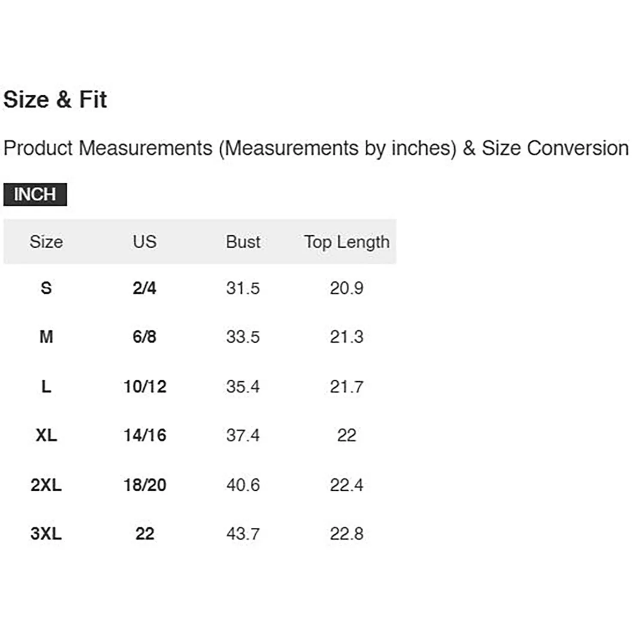Click bust value 43.7
This screenshot has width=644, height=644.
[x=243, y=534]
